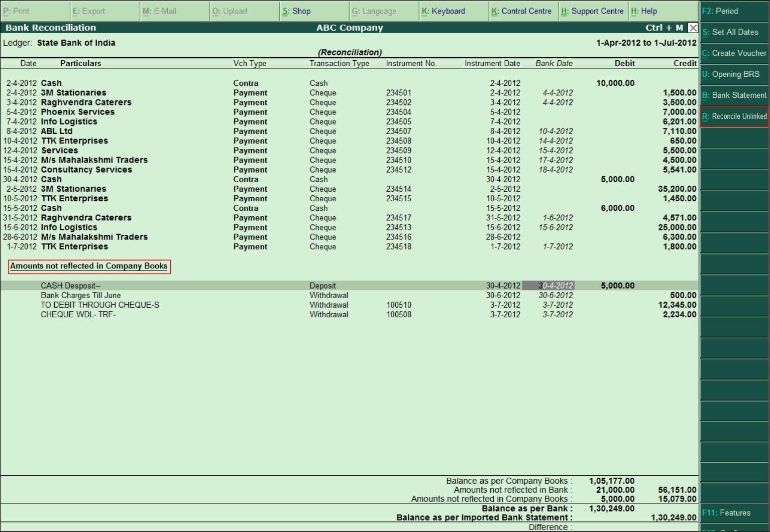This screenshot has height=532, width=770.
Task: Select the highlighted Bank Date field 30-4-2012
Action: pos(548,286)
